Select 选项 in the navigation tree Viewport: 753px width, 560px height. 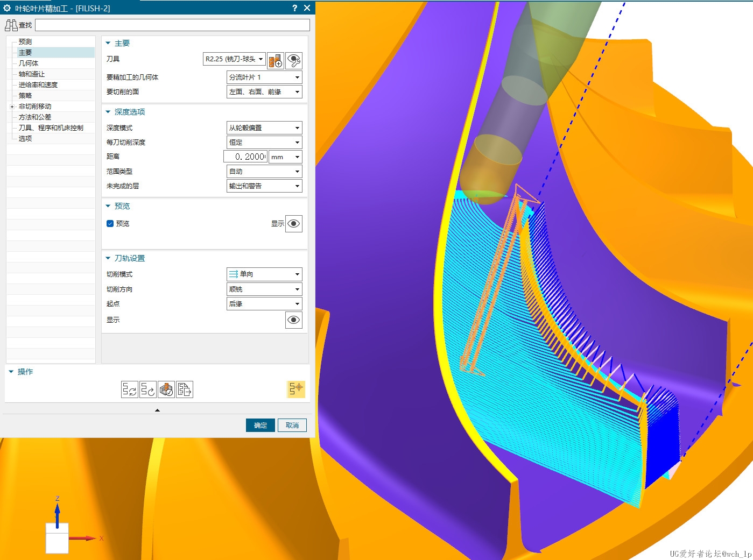coord(25,139)
